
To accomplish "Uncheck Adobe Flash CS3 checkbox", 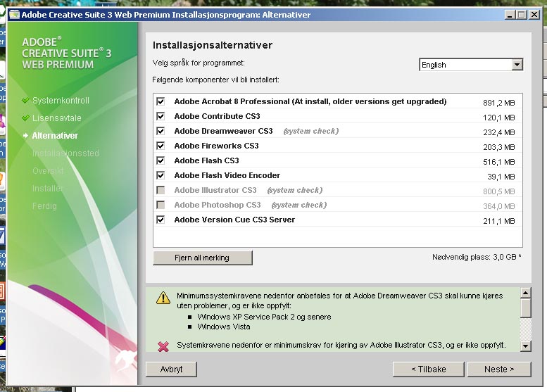I will click(x=161, y=160).
